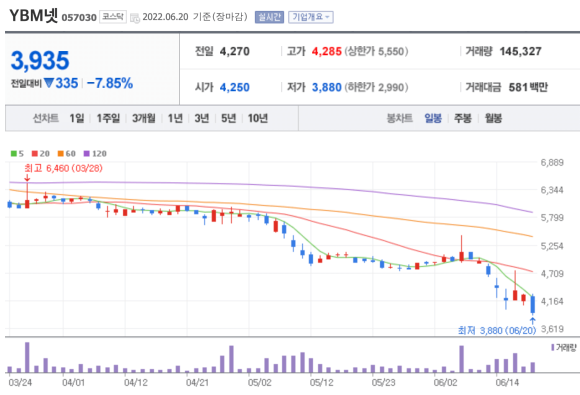Switch to the 월봉 monthly candle chart
Screen dimensions: 580x395
493,118
